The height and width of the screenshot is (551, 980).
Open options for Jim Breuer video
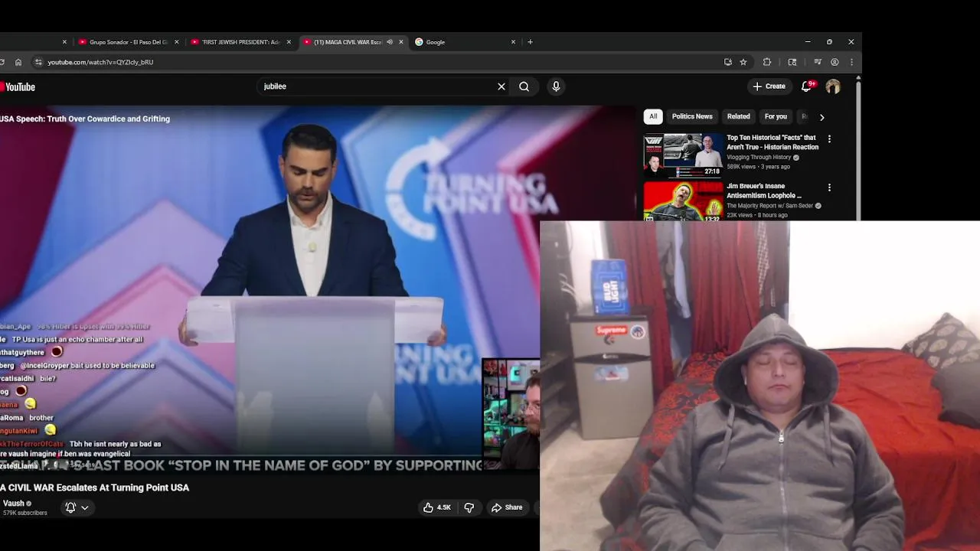tap(829, 187)
